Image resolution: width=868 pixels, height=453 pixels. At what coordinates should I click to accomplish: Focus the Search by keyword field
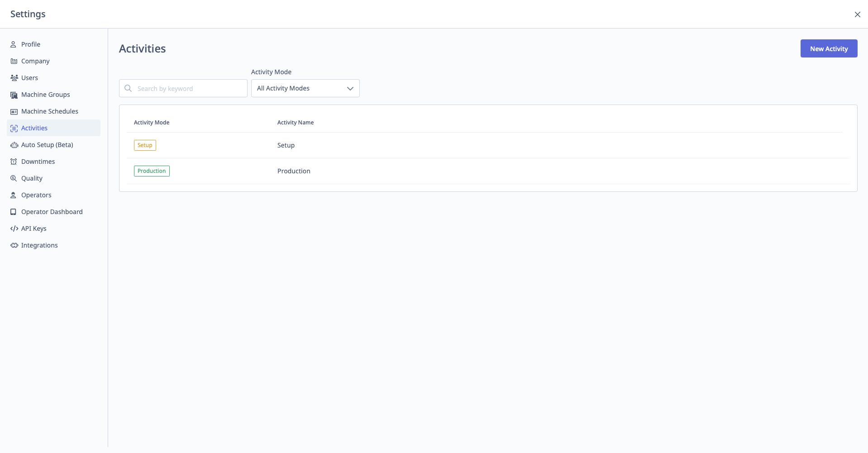(x=189, y=88)
